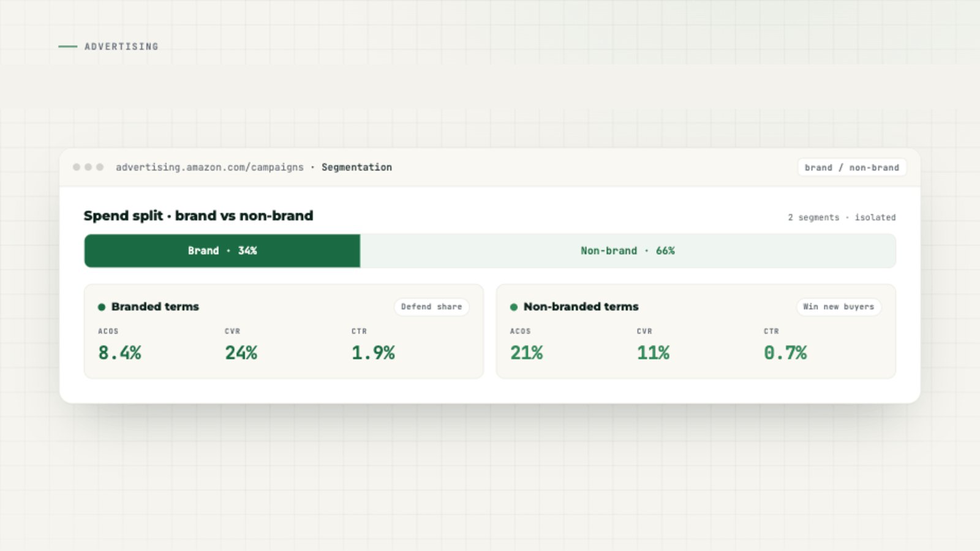Viewport: 980px width, 551px height.
Task: Click the 'Spend split · brand vs non-brand' heading
Action: (198, 216)
